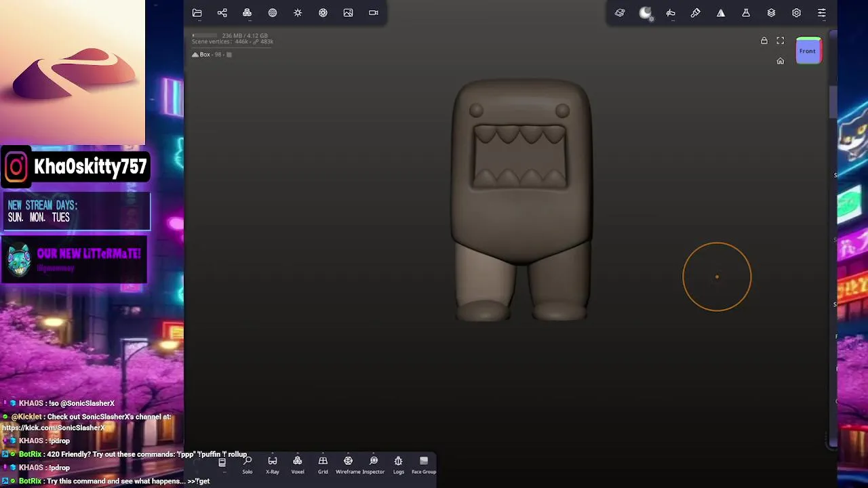Screen dimensions: 868x488
Task: Open the Scene share/hierarchy menu
Action: click(x=222, y=13)
